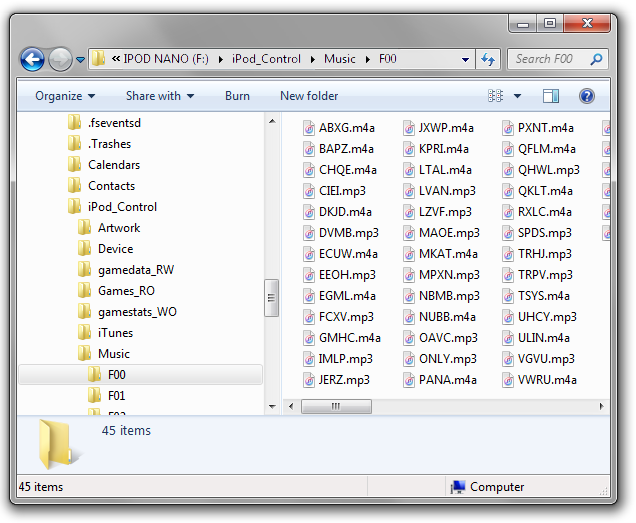Open the view options dropdown arrow

coord(517,96)
